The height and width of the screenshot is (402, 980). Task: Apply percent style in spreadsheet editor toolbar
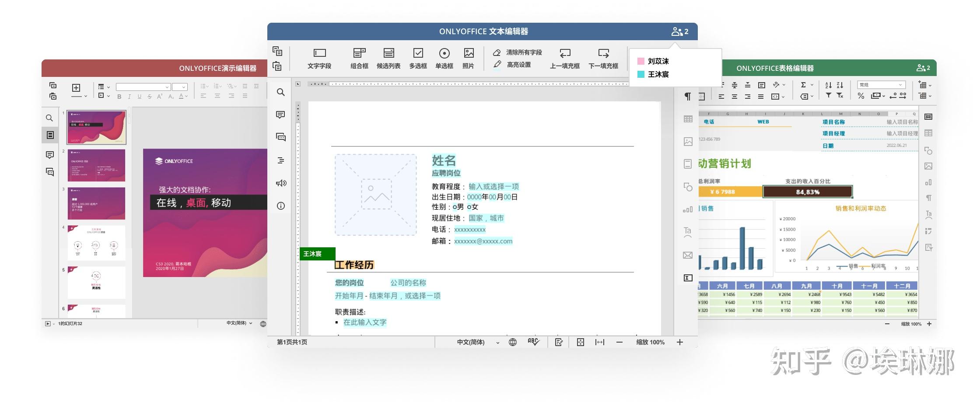tap(861, 96)
